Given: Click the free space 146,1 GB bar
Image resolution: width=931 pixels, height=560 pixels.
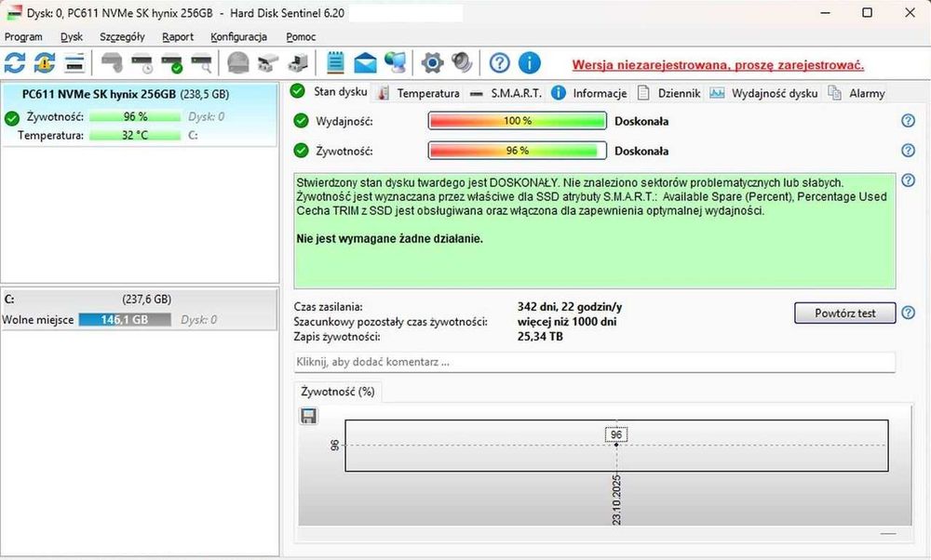Looking at the screenshot, I should pyautogui.click(x=125, y=320).
